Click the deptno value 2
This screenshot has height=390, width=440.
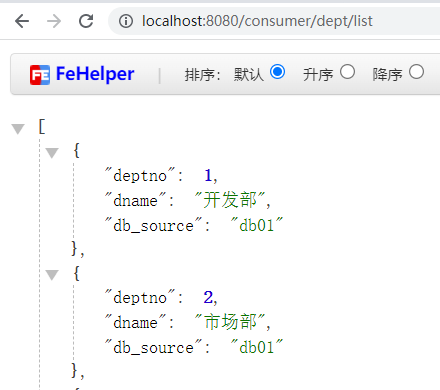coord(208,297)
